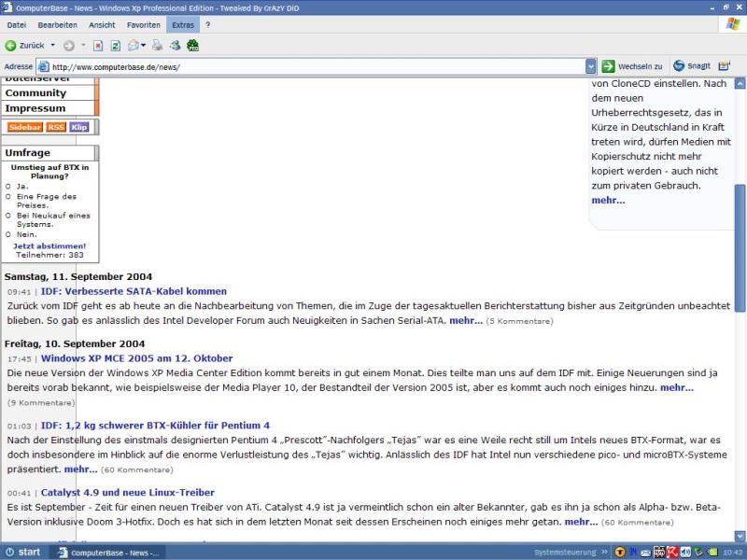Viewport: 747px width, 560px height.
Task: Click 'Freitag, 10. September 2004' date heading
Action: pyautogui.click(x=75, y=343)
